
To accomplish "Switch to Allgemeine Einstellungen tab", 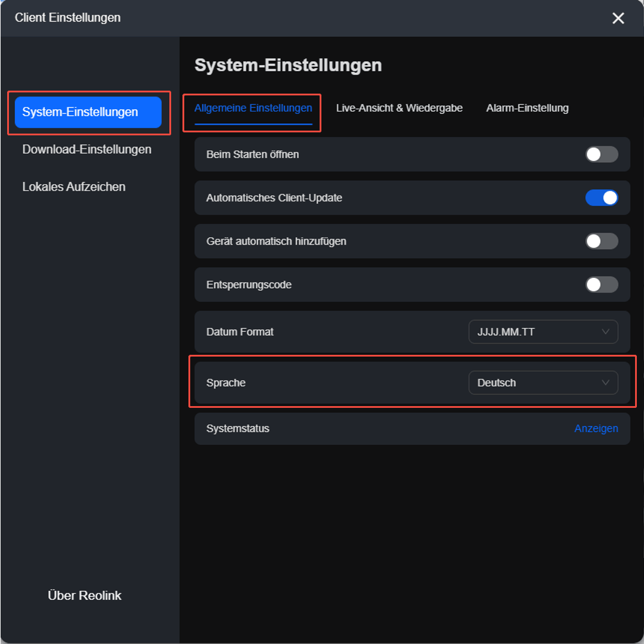I will click(253, 108).
